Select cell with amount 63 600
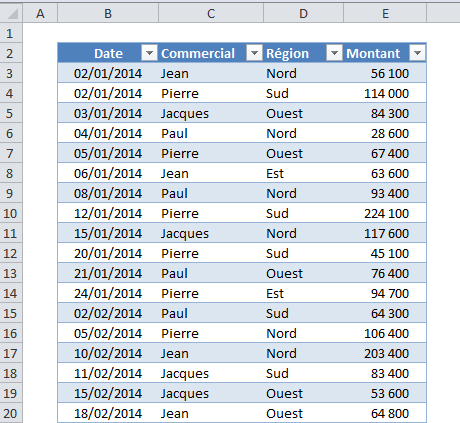The width and height of the screenshot is (460, 423). [x=385, y=173]
